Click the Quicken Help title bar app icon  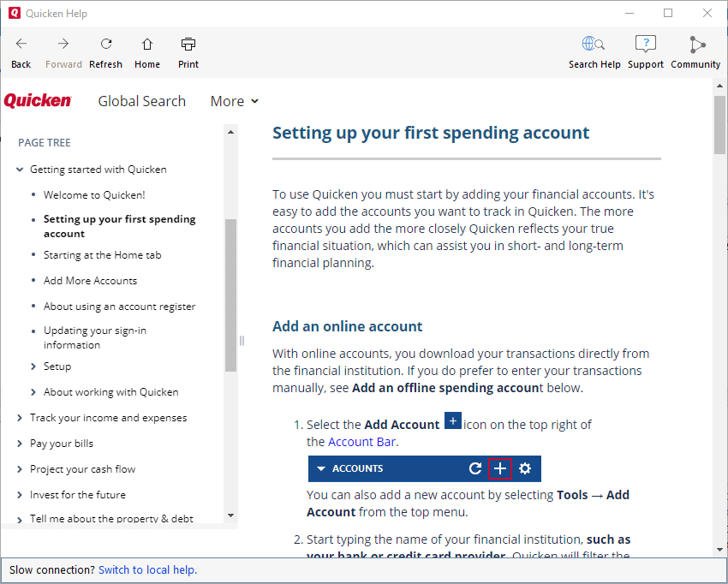15,13
